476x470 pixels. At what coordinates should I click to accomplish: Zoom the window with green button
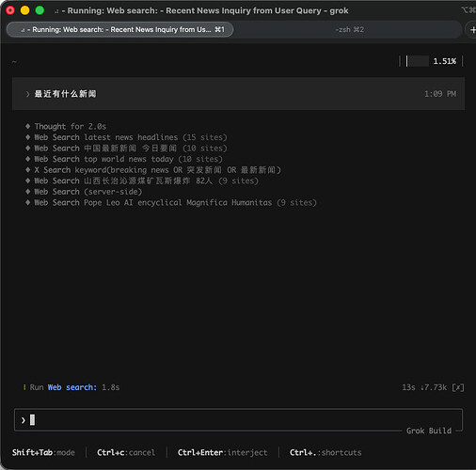pos(40,10)
